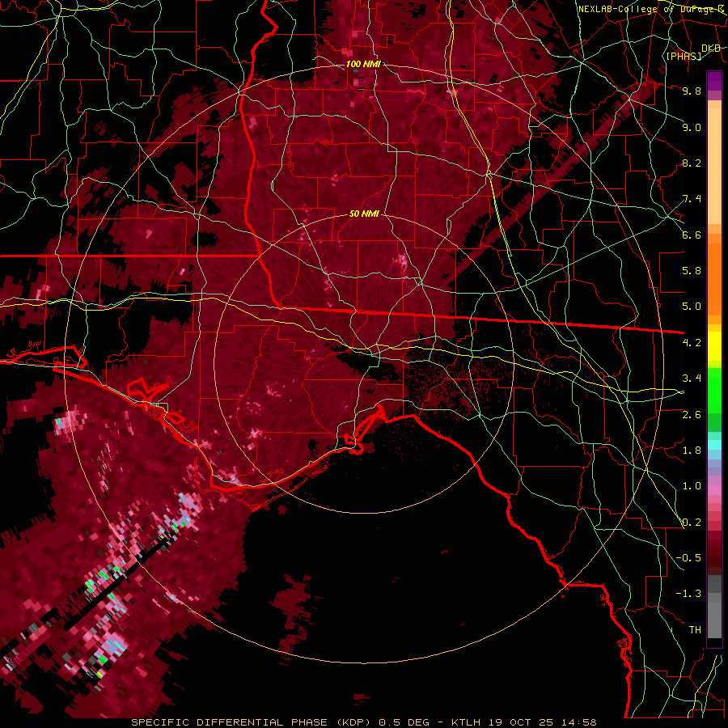Click the DKB product code label
The width and height of the screenshot is (728, 728).
click(x=710, y=48)
